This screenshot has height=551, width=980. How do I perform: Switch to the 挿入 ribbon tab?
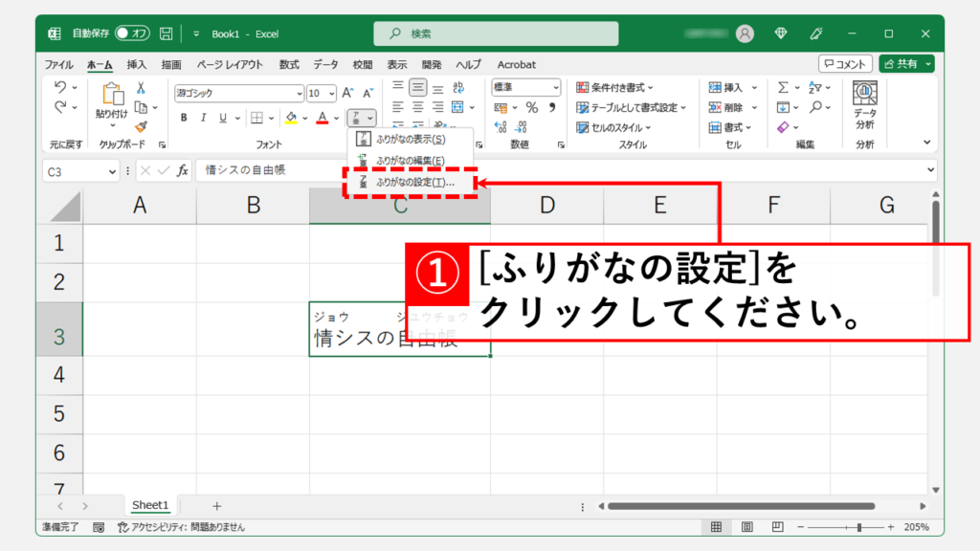(x=137, y=64)
